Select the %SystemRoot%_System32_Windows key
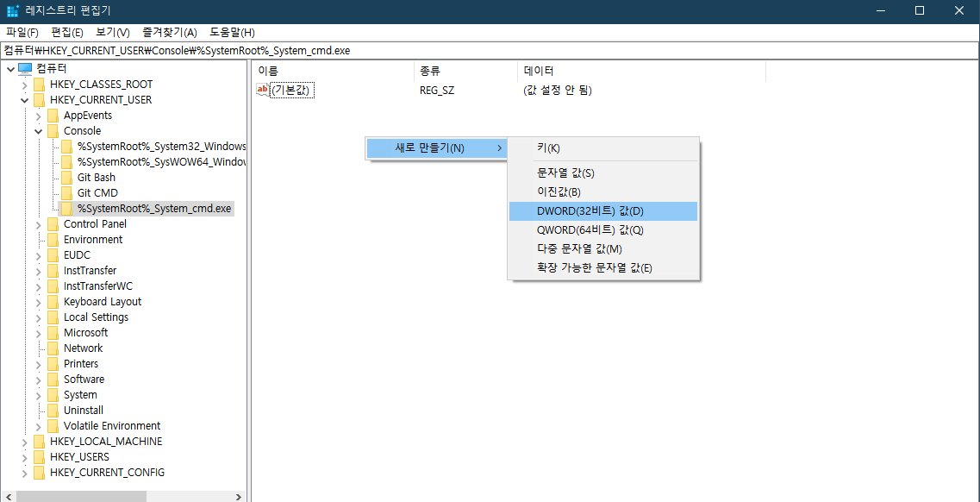Image resolution: width=980 pixels, height=502 pixels. coord(162,147)
